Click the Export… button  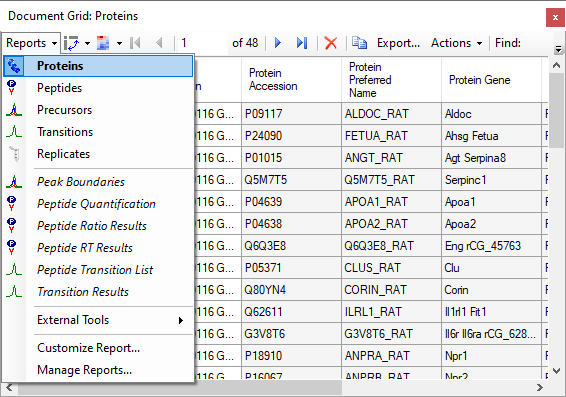tap(398, 43)
